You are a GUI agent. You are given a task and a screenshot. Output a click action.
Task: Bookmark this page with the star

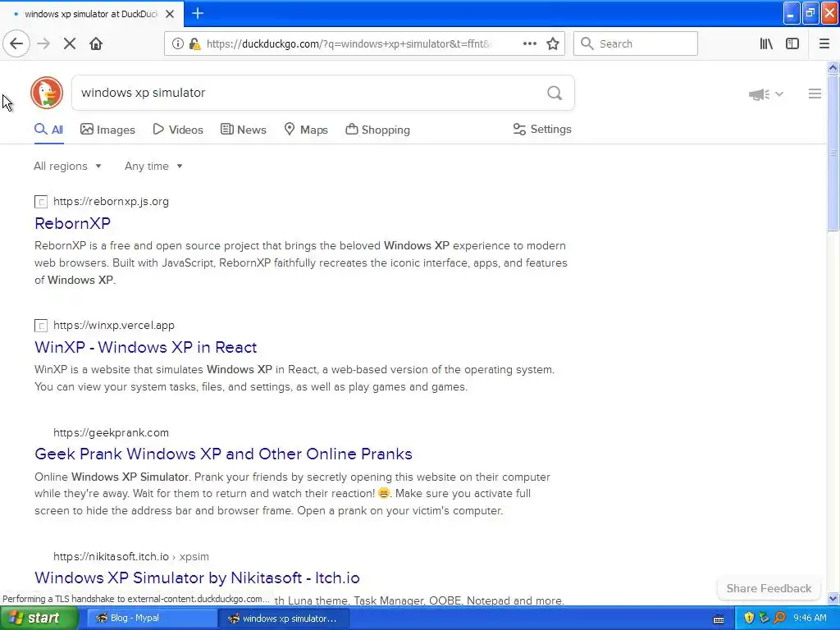tap(553, 43)
